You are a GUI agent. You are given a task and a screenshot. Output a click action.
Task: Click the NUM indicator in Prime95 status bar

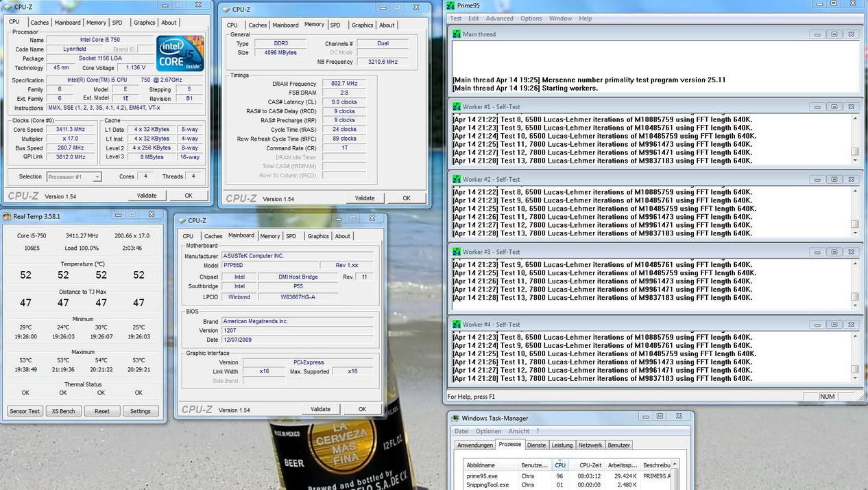[x=827, y=397]
